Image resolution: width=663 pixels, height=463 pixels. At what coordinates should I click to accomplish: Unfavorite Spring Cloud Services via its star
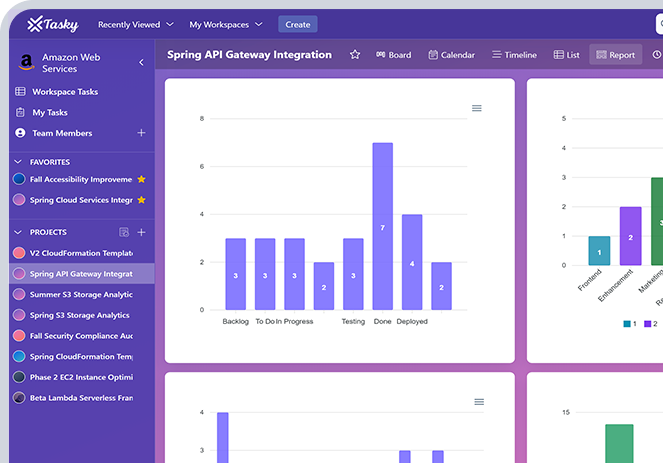(142, 200)
